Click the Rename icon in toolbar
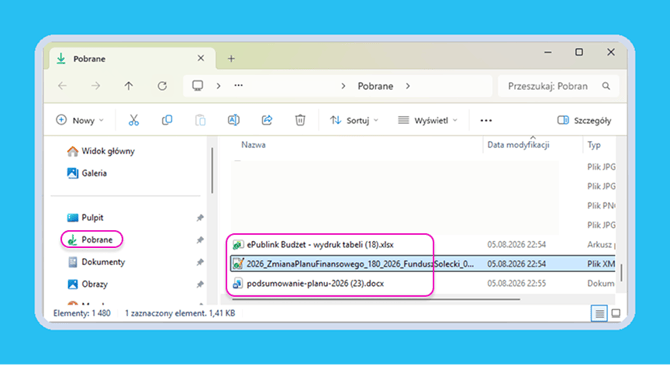The height and width of the screenshot is (365, 670). 233,120
